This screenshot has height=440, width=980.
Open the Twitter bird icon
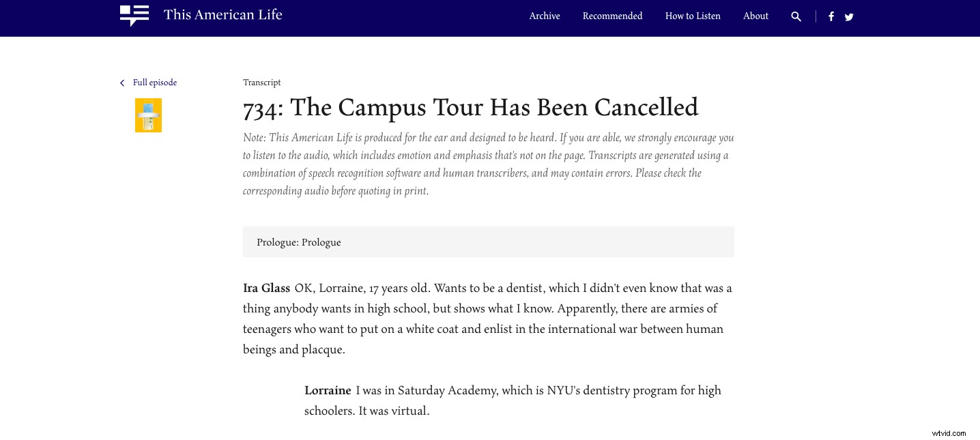849,17
